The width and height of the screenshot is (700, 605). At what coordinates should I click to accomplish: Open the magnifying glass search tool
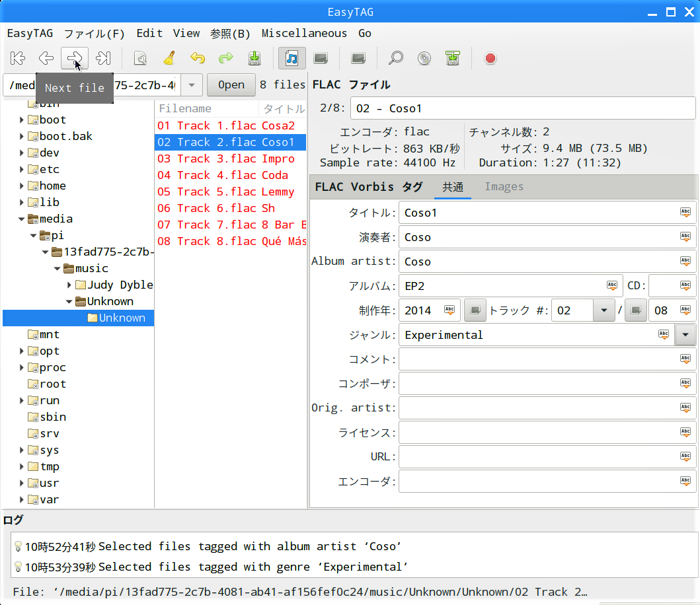(x=395, y=58)
